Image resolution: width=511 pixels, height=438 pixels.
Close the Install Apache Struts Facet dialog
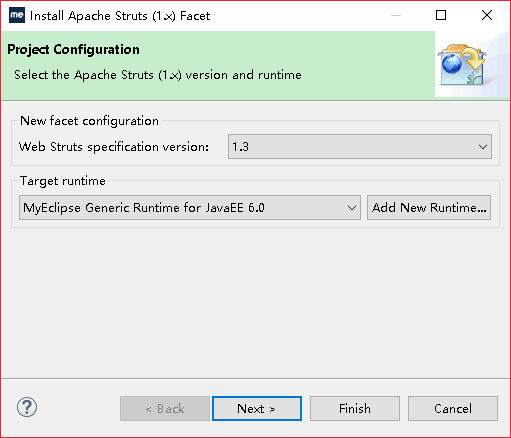[x=487, y=15]
